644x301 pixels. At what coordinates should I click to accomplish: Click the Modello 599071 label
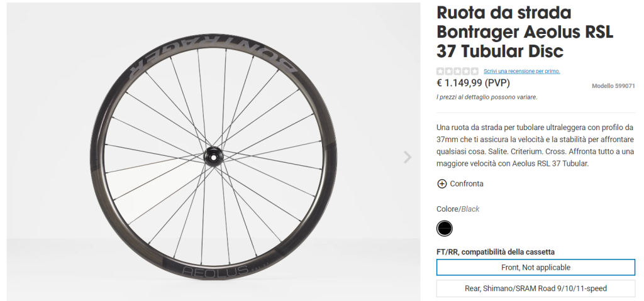coord(613,86)
